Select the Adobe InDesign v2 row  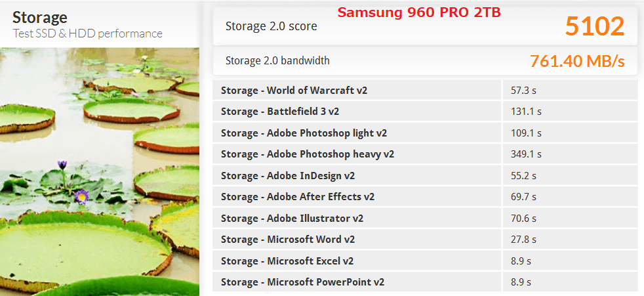[287, 176]
